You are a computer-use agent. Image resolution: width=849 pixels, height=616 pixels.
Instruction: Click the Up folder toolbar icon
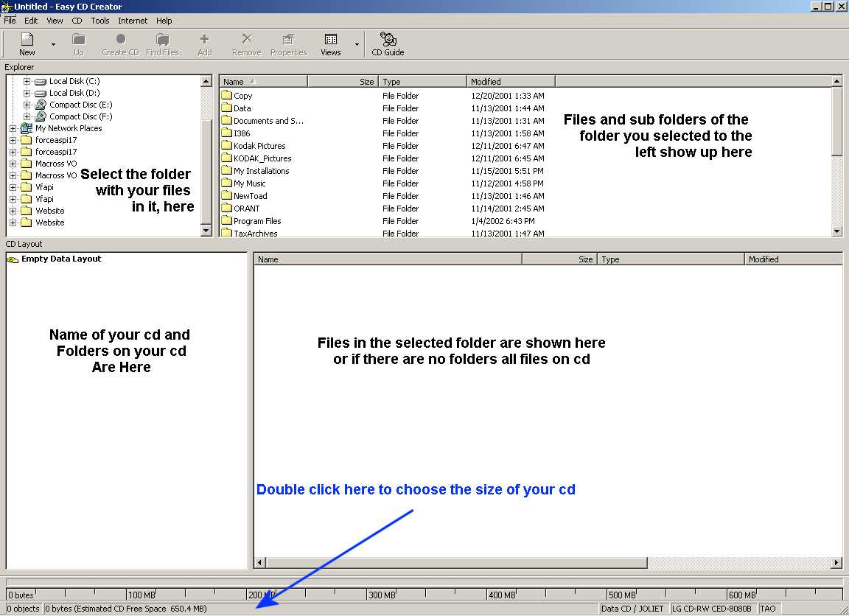click(x=78, y=43)
